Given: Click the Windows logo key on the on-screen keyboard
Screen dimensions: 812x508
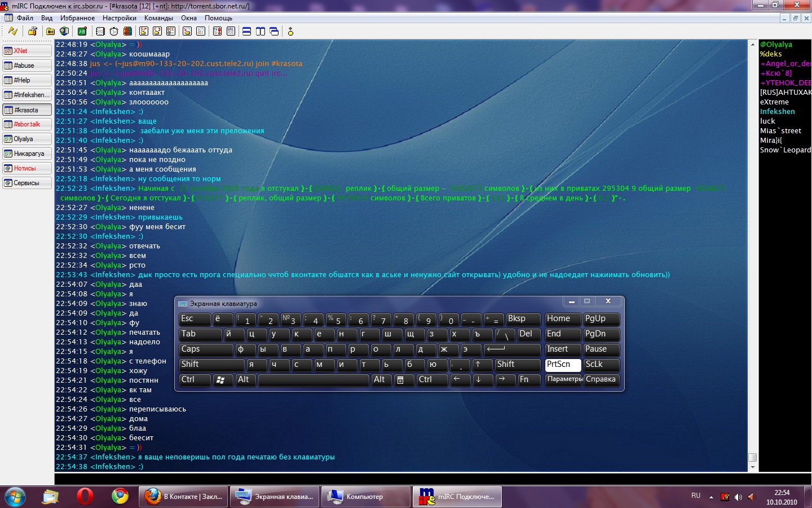Looking at the screenshot, I should [x=222, y=380].
